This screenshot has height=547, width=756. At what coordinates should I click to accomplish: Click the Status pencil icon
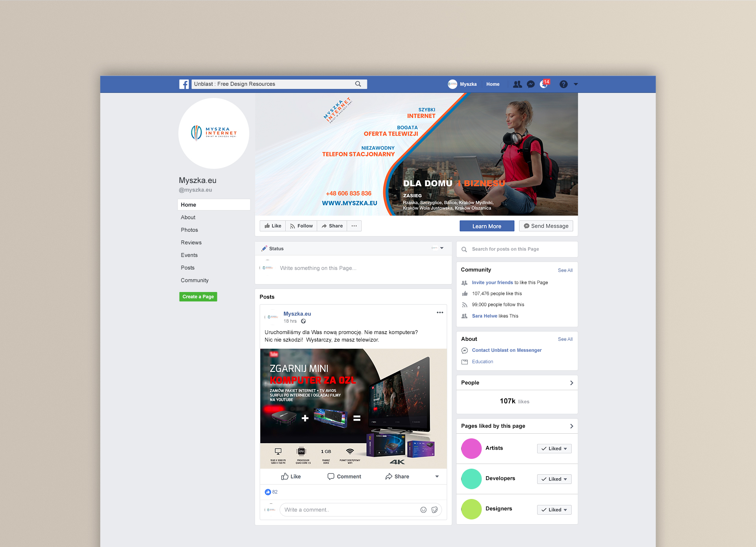[264, 248]
